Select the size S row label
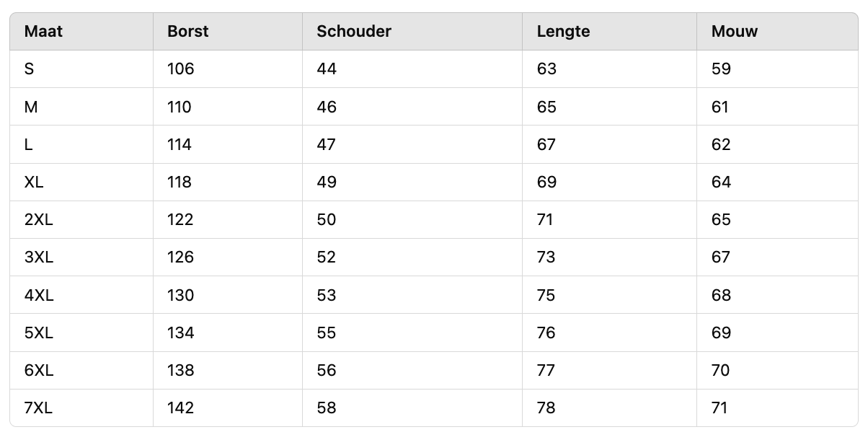 [x=30, y=69]
